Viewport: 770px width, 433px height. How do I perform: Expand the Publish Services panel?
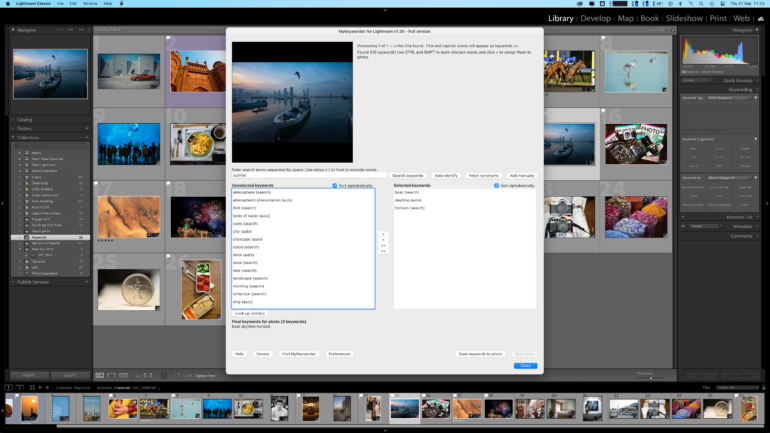click(x=13, y=282)
